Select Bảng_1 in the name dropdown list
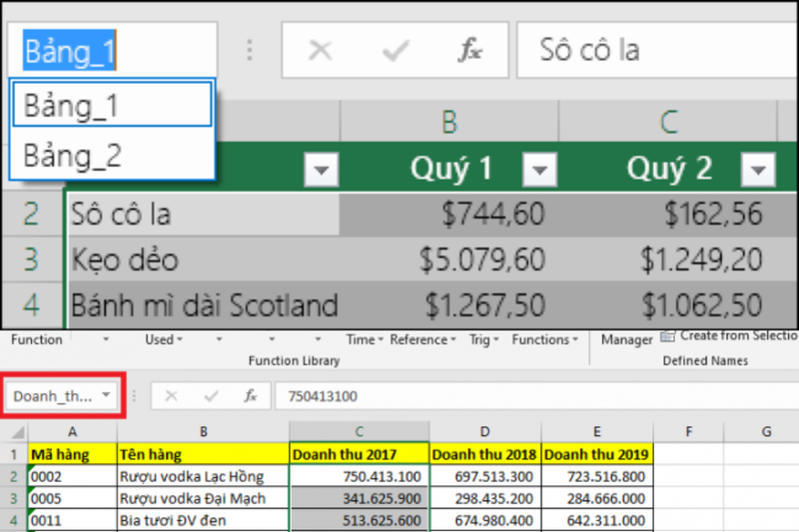Viewport: 799px width, 532px height. coord(112,105)
